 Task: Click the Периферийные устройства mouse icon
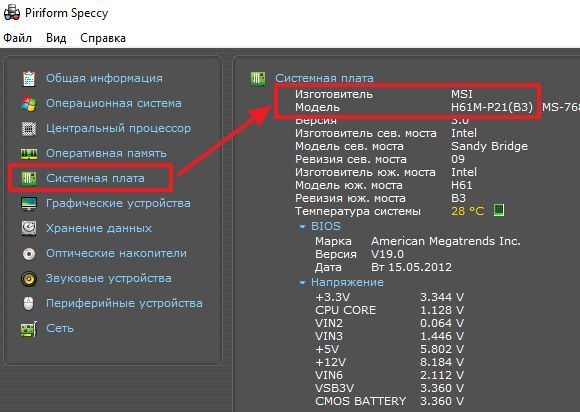28,303
